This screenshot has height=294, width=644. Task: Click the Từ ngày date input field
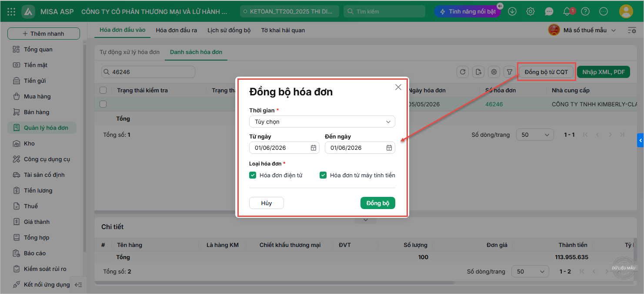(x=284, y=148)
